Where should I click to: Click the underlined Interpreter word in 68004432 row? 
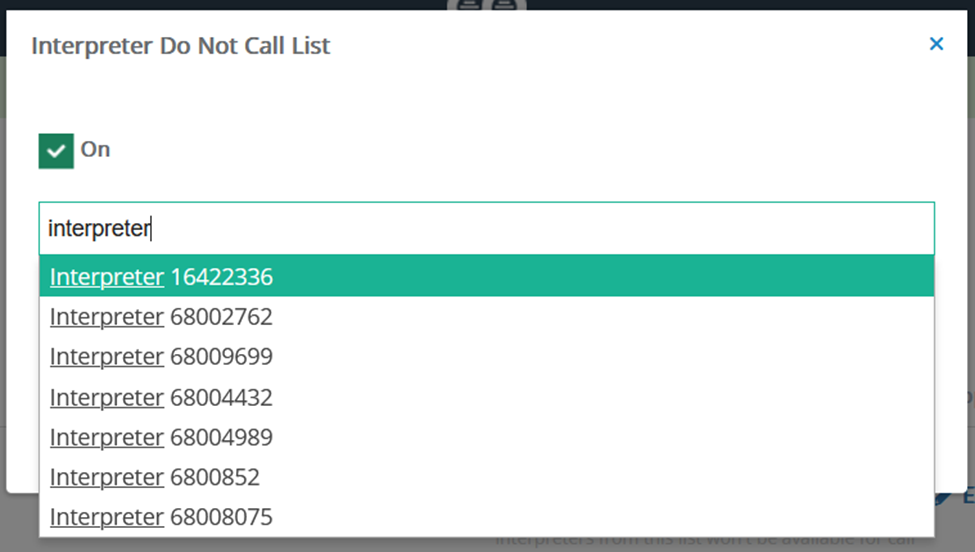[x=107, y=397]
